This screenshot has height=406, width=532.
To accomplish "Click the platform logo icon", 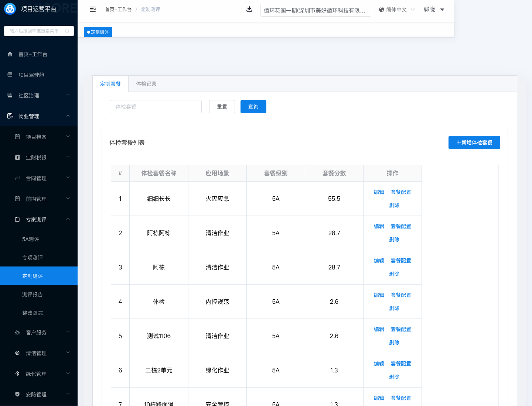I will (x=10, y=9).
